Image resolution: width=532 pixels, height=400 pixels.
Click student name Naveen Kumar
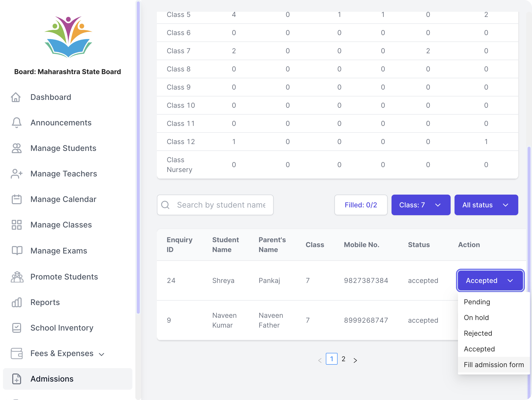click(x=224, y=320)
